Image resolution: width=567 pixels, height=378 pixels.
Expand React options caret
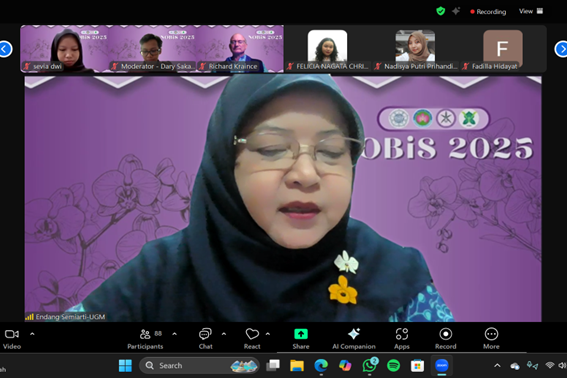pyautogui.click(x=268, y=334)
